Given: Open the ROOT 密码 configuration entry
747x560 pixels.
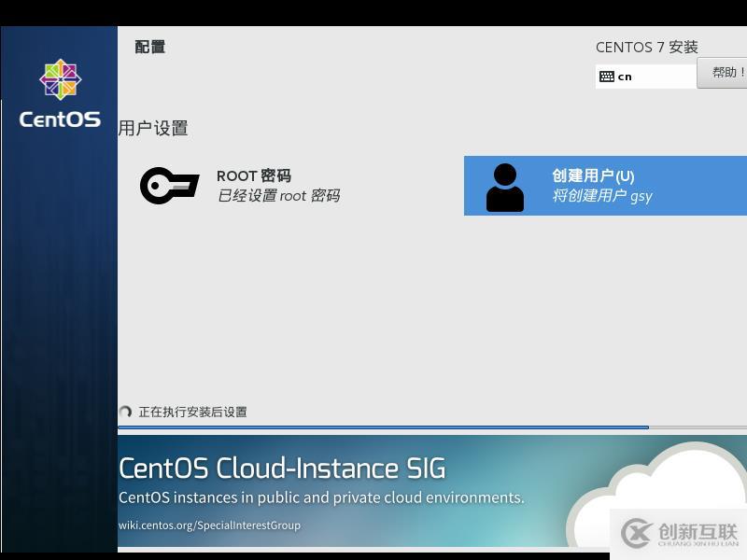Looking at the screenshot, I should click(280, 186).
